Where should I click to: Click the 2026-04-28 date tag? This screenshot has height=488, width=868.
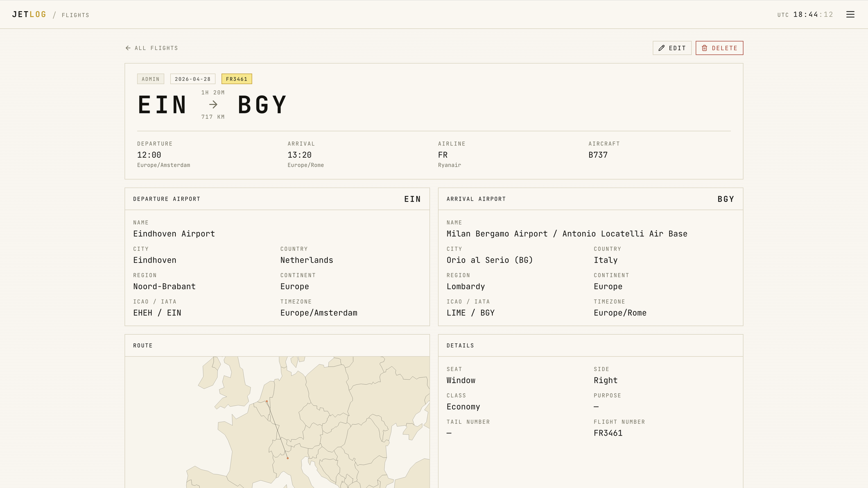tap(193, 79)
